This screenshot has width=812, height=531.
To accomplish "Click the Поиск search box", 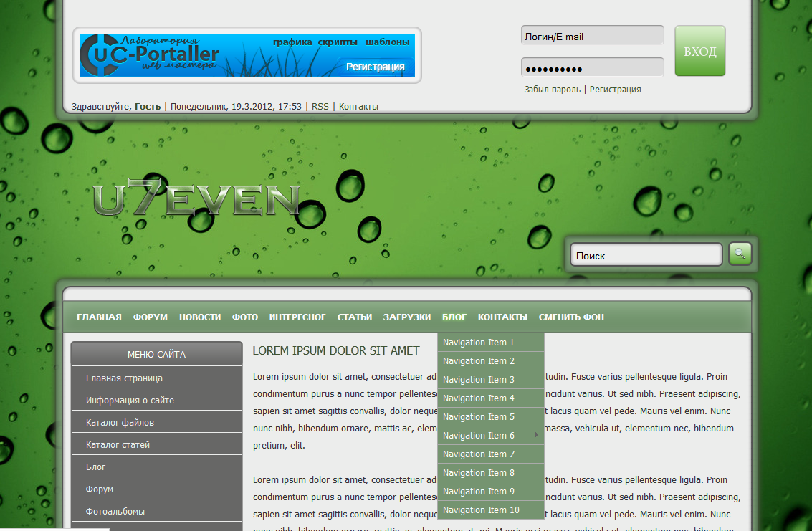I will pos(646,255).
